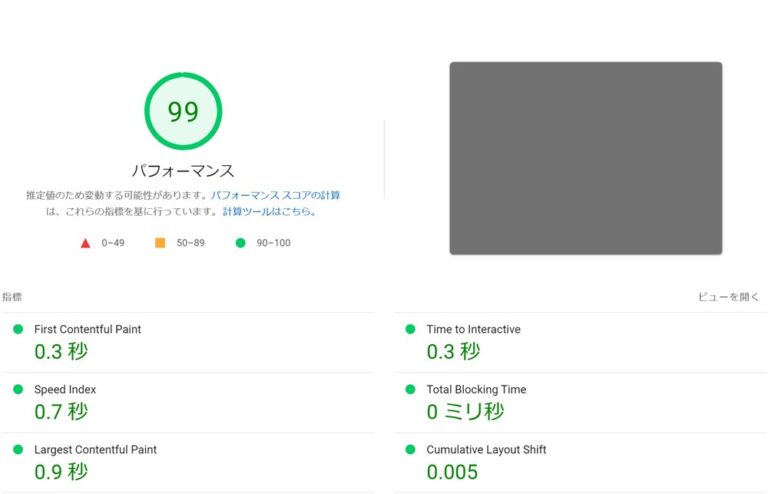
Task: Click the red triangle 0–49 legend icon
Action: 85,243
